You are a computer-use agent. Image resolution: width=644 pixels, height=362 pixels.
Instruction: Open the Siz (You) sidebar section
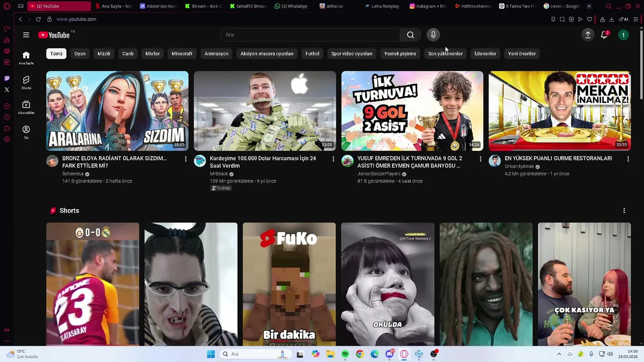tap(26, 132)
